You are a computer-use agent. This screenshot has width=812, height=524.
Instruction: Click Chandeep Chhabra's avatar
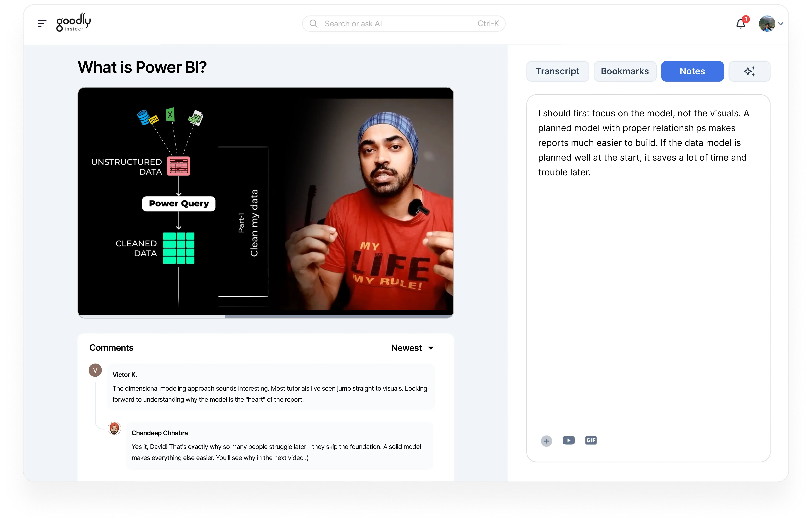[x=114, y=428]
